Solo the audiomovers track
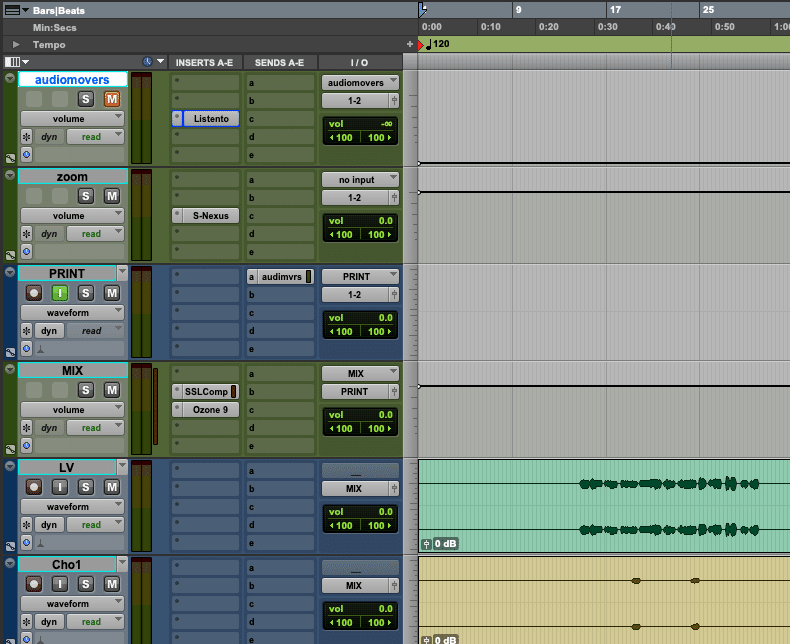The height and width of the screenshot is (644, 790). click(86, 99)
